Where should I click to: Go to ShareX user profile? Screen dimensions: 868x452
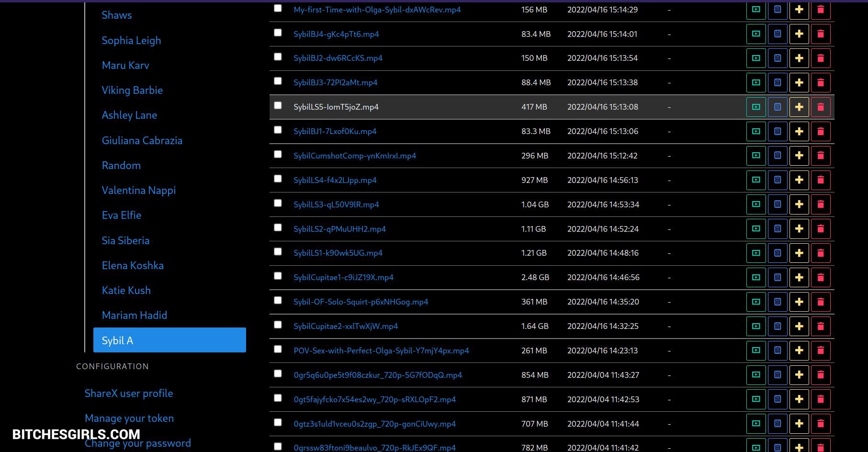129,393
